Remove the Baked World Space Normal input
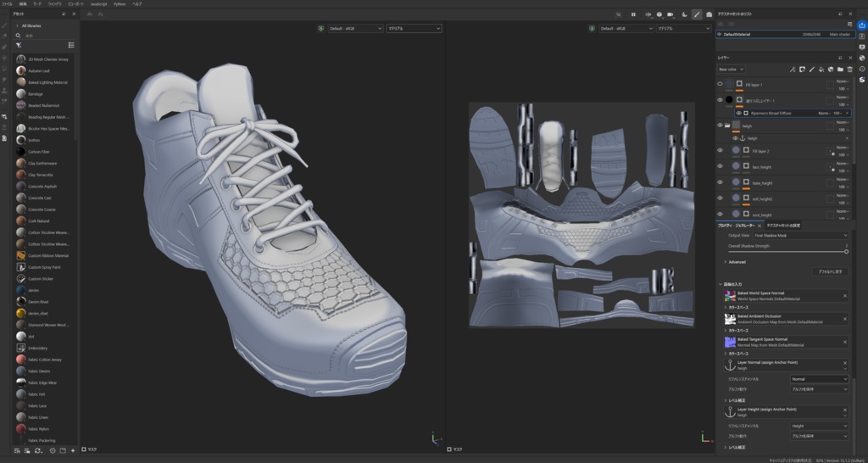 tap(845, 296)
